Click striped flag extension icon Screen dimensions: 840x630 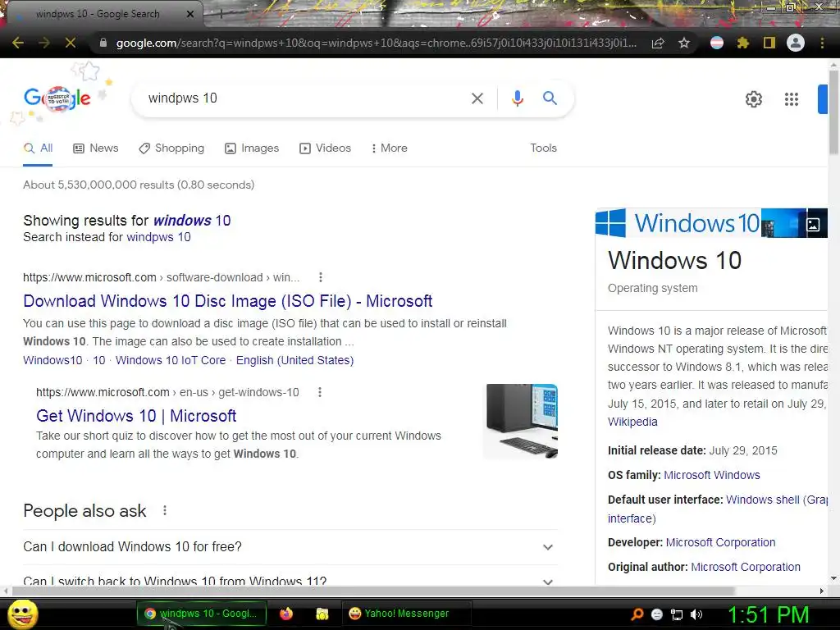[x=717, y=43]
